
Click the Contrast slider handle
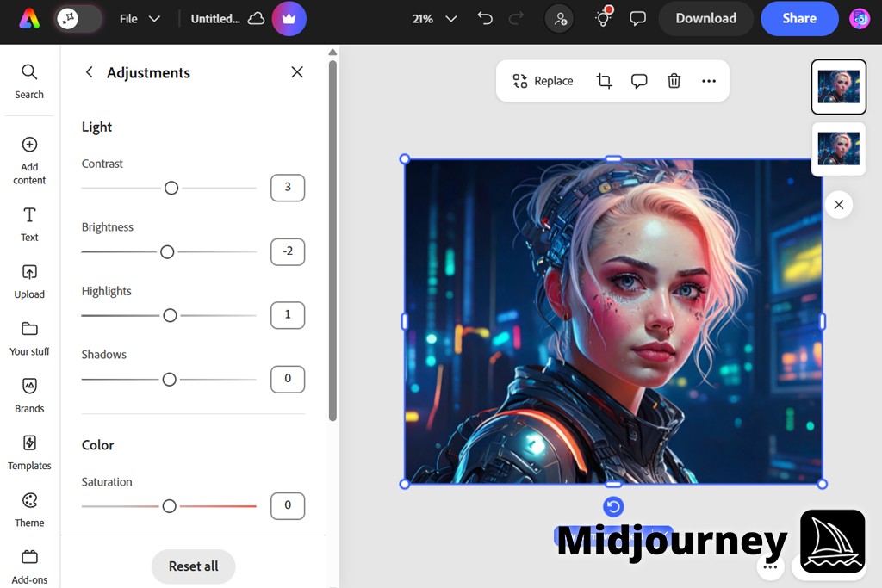tap(171, 189)
